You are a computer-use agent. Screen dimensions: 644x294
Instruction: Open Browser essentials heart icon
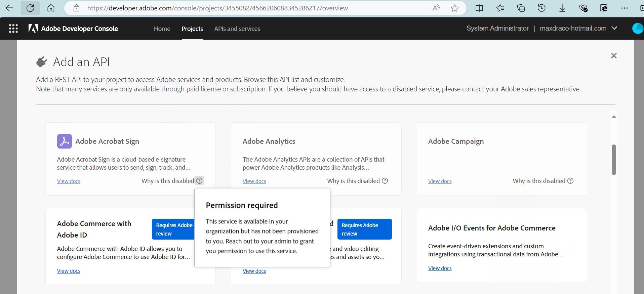(583, 8)
